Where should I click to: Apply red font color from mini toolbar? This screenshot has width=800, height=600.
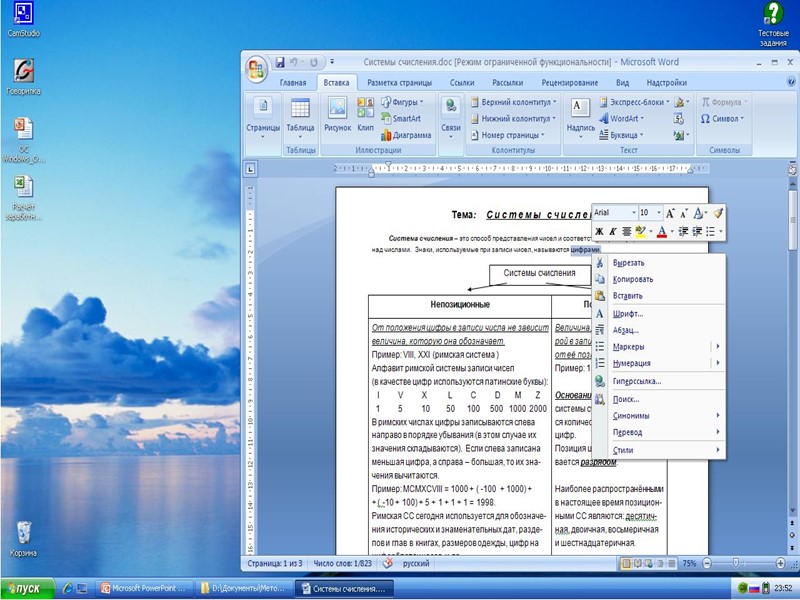click(662, 232)
